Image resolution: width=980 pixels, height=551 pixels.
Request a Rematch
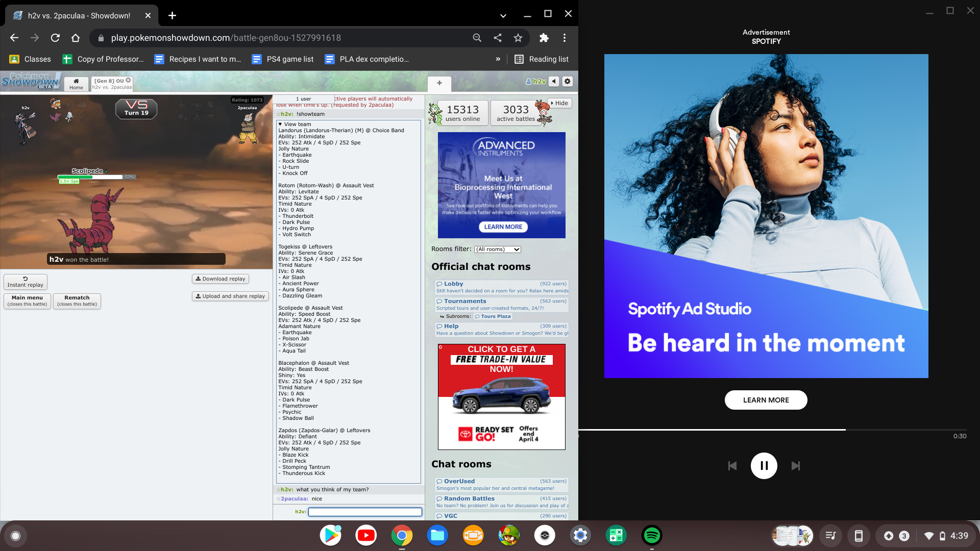[77, 300]
